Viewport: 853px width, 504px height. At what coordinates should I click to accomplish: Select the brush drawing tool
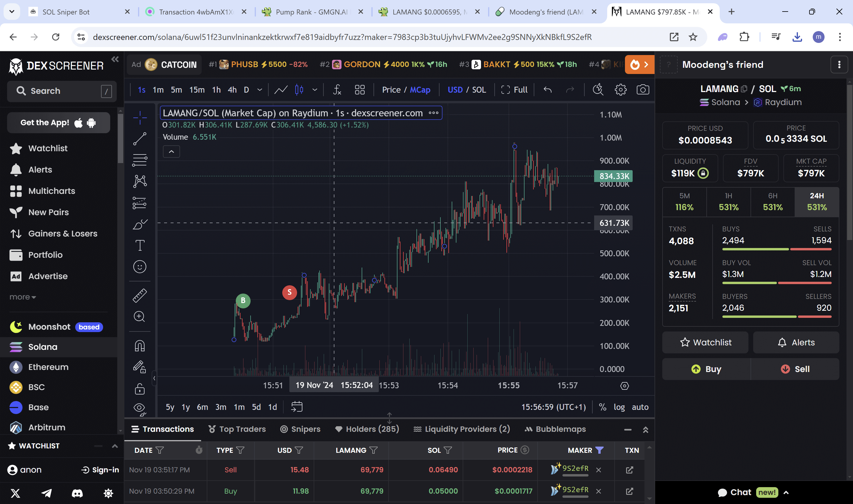[x=140, y=224]
